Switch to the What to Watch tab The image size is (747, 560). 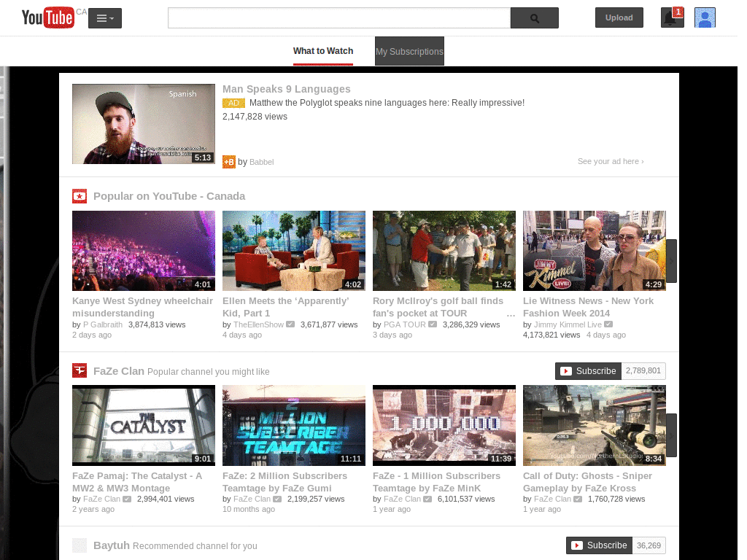pyautogui.click(x=323, y=51)
